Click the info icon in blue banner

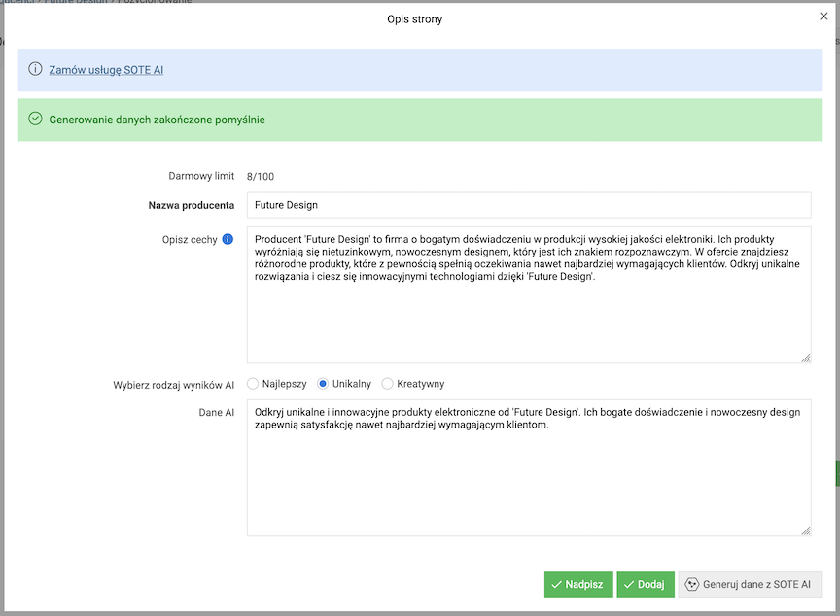(35, 69)
